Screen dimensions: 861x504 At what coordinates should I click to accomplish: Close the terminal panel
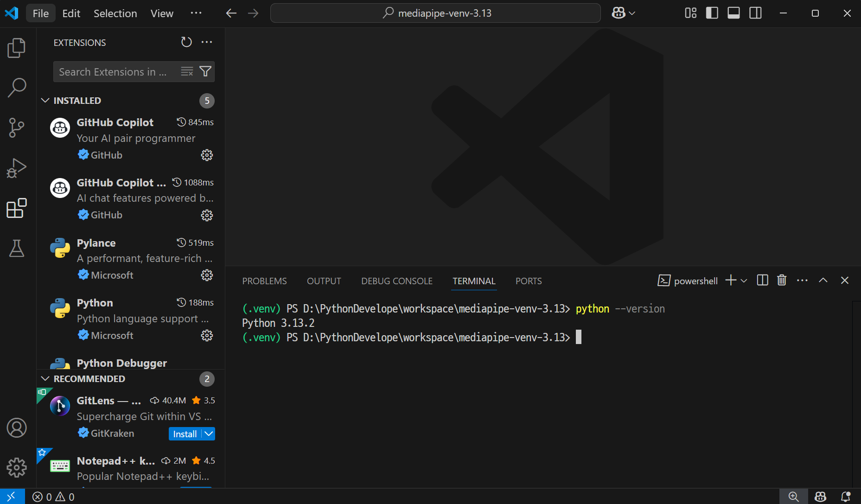(845, 280)
